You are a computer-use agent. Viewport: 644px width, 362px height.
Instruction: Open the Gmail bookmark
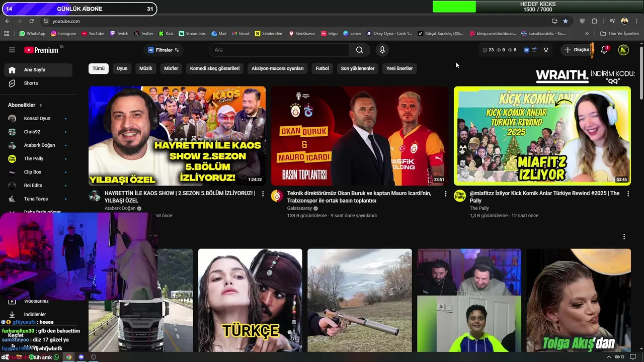click(240, 34)
